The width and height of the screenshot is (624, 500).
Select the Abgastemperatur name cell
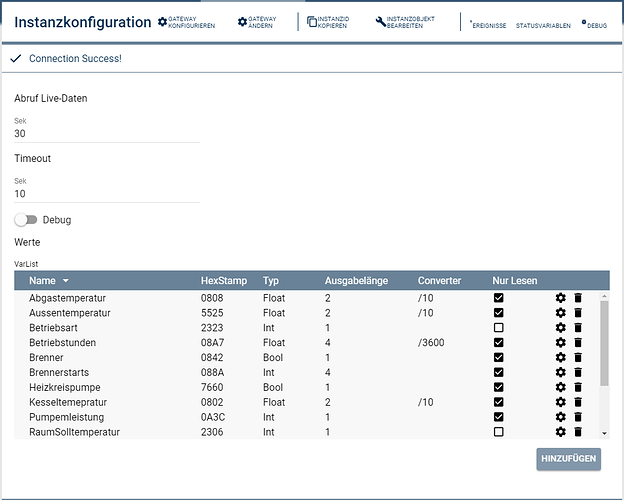(68, 298)
